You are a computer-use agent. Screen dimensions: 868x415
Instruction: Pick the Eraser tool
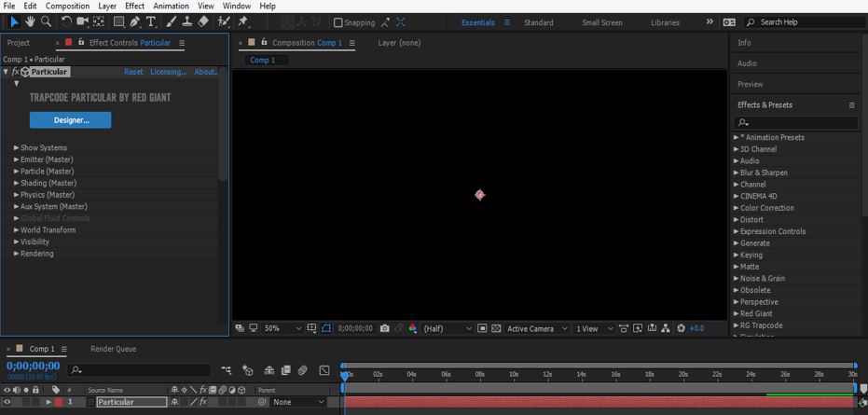(203, 21)
